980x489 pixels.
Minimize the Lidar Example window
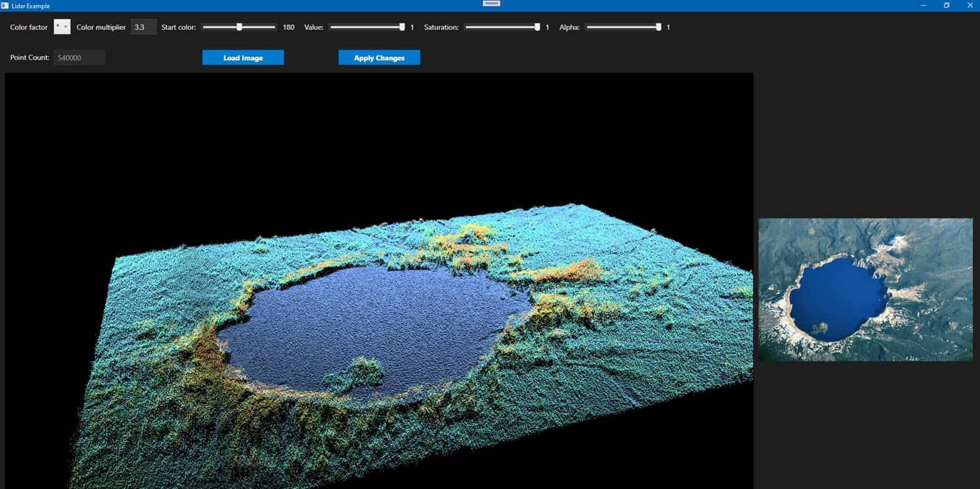pos(924,6)
